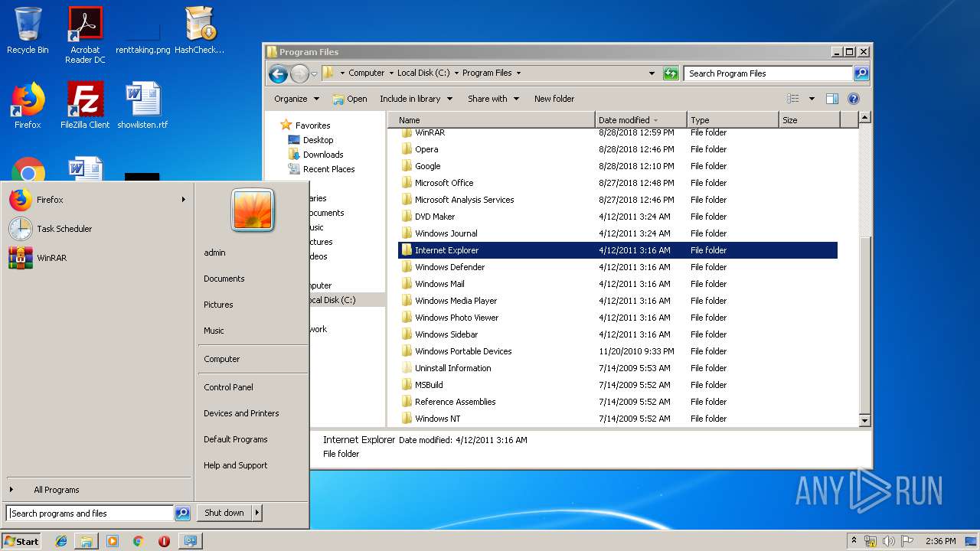The width and height of the screenshot is (980, 551).
Task: Open Default Programs entry
Action: [235, 439]
